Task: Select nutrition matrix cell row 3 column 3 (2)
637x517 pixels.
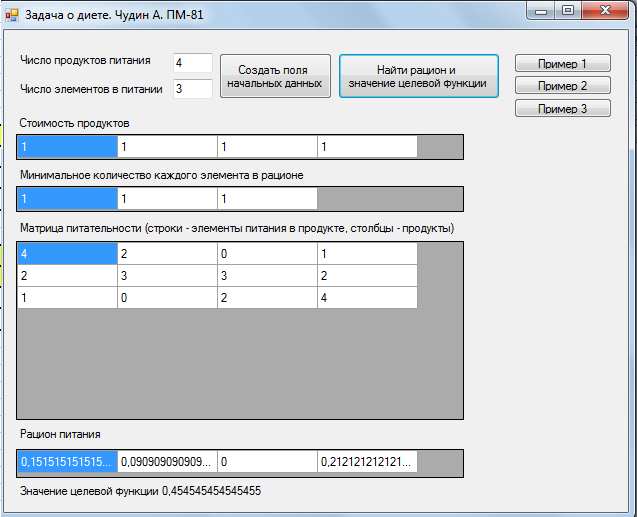Action: click(x=267, y=298)
